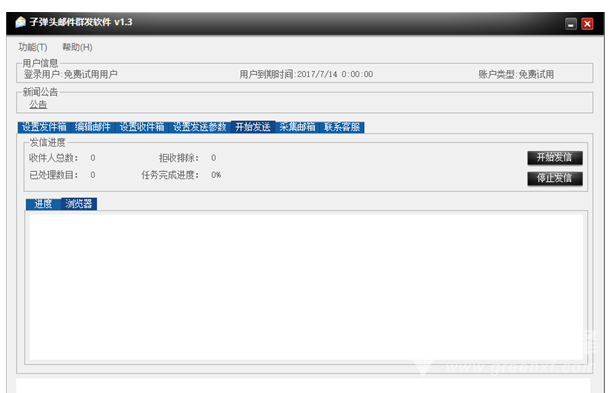Open the 联系客服 tab
Viewport: 614px width, 393px height.
click(x=342, y=127)
